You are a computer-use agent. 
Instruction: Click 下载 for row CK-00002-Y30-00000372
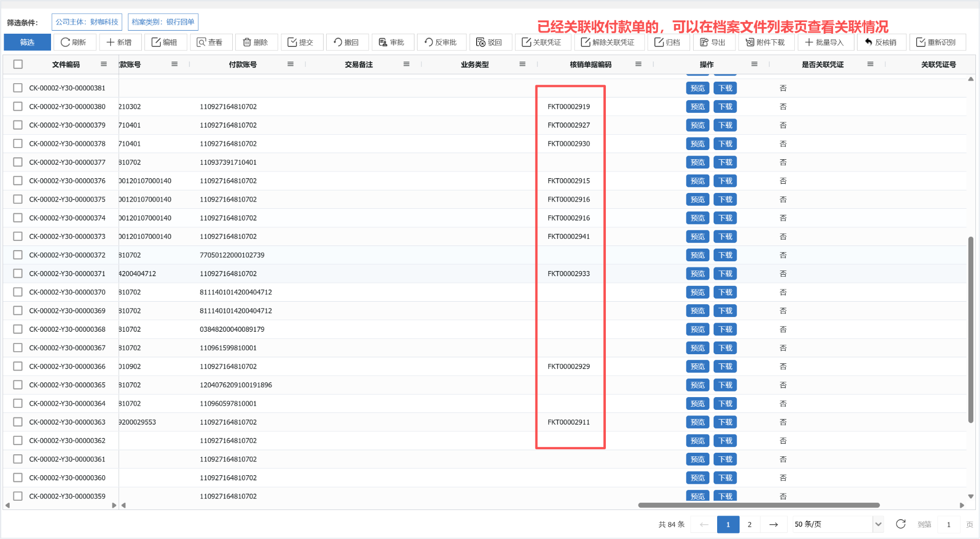click(725, 255)
